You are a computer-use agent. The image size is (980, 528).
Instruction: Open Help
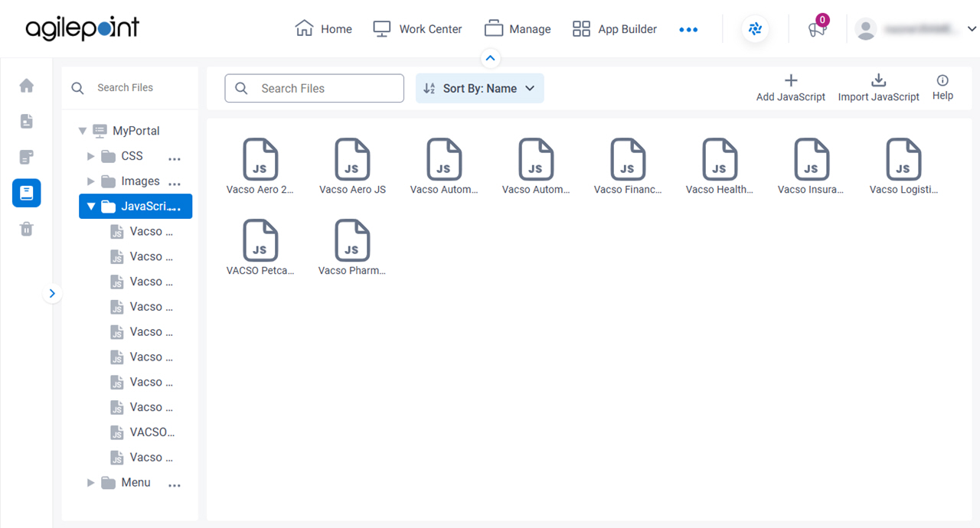[x=942, y=88]
